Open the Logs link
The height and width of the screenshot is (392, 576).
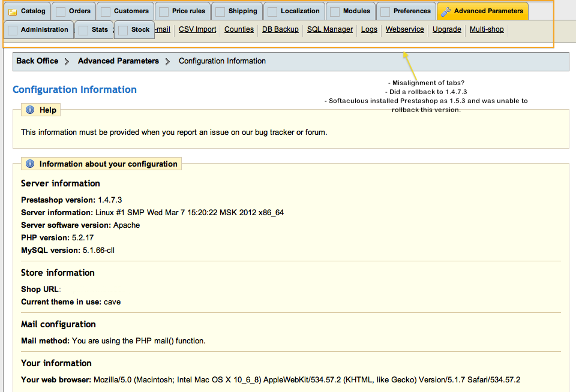(x=369, y=29)
